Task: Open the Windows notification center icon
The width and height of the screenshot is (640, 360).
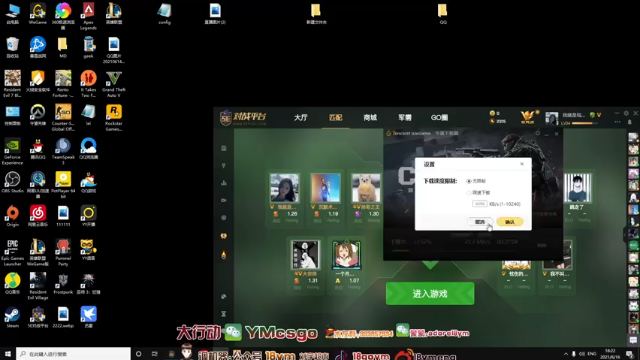Action: [630, 354]
